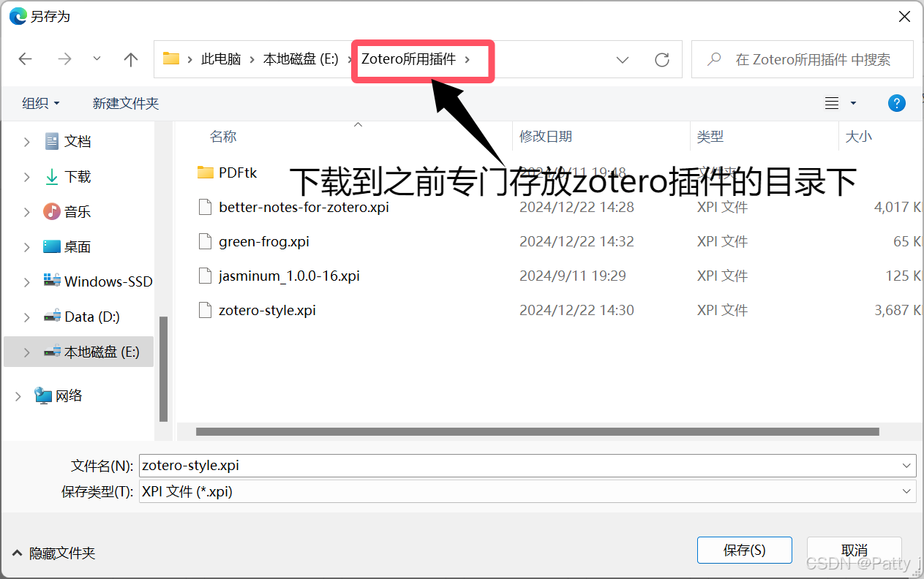
Task: Open help with the question mark icon
Action: click(x=897, y=103)
